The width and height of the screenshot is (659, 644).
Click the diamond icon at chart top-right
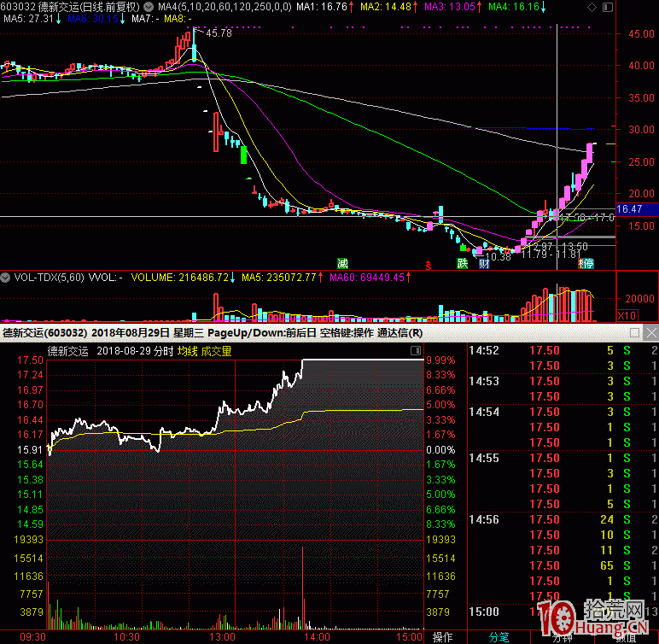click(592, 7)
